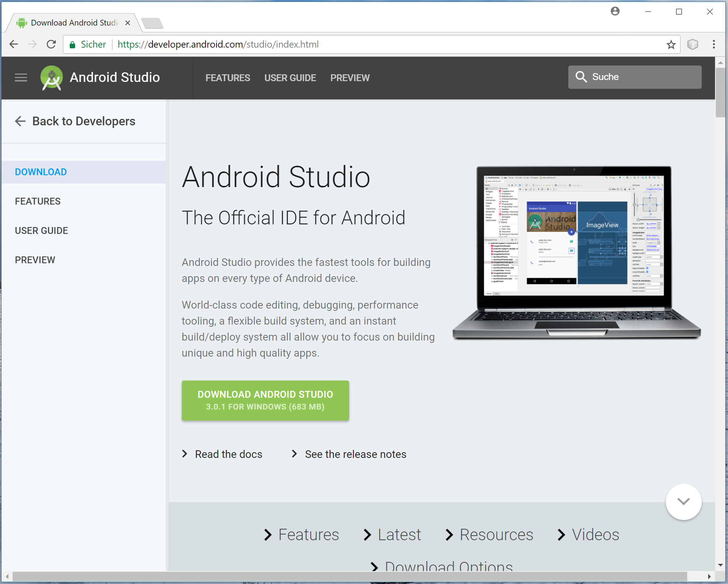Click the Suche search field
Viewport: 728px width, 584px height.
[635, 77]
